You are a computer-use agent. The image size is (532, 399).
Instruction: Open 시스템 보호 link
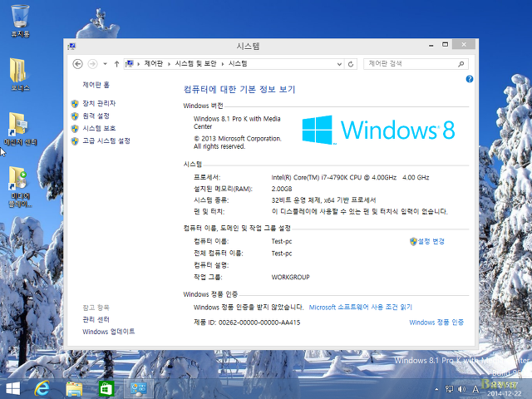click(99, 128)
